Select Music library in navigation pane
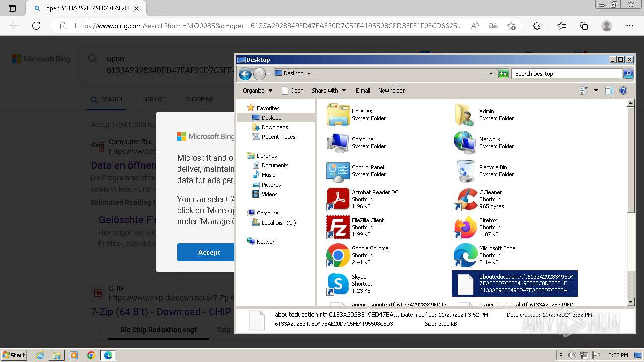This screenshot has width=644, height=362. click(268, 175)
